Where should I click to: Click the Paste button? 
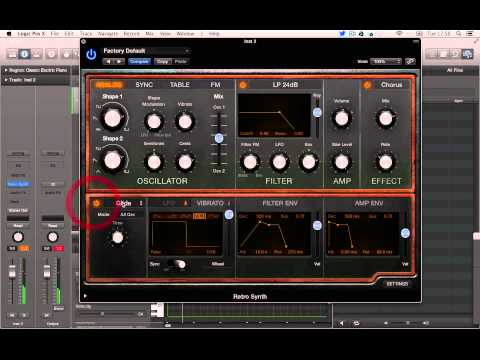coord(181,61)
